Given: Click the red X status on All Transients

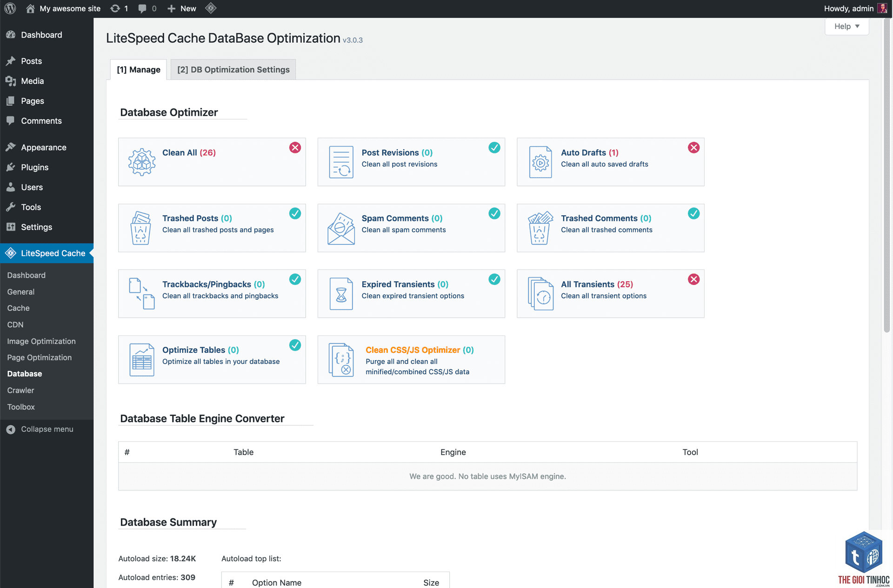Looking at the screenshot, I should [x=693, y=279].
